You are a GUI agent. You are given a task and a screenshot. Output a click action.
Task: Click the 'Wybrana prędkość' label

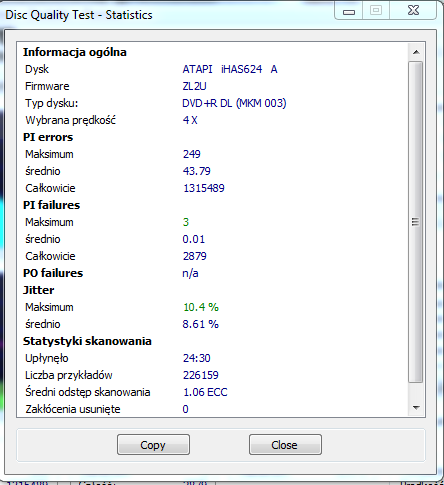pos(71,120)
